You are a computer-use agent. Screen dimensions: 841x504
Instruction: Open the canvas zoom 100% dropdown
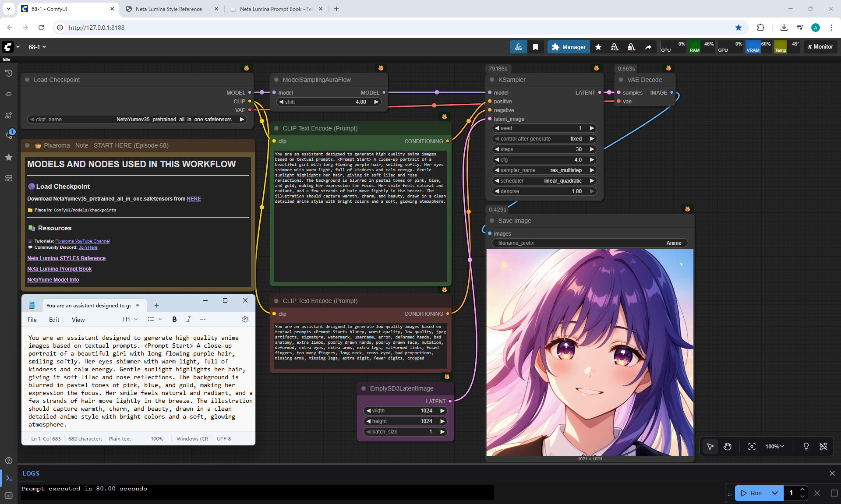click(x=774, y=446)
